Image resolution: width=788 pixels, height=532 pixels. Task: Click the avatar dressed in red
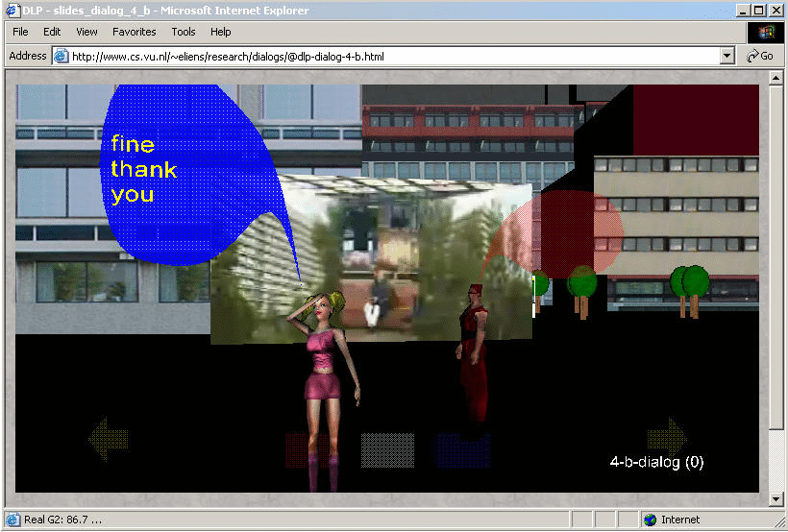click(473, 355)
